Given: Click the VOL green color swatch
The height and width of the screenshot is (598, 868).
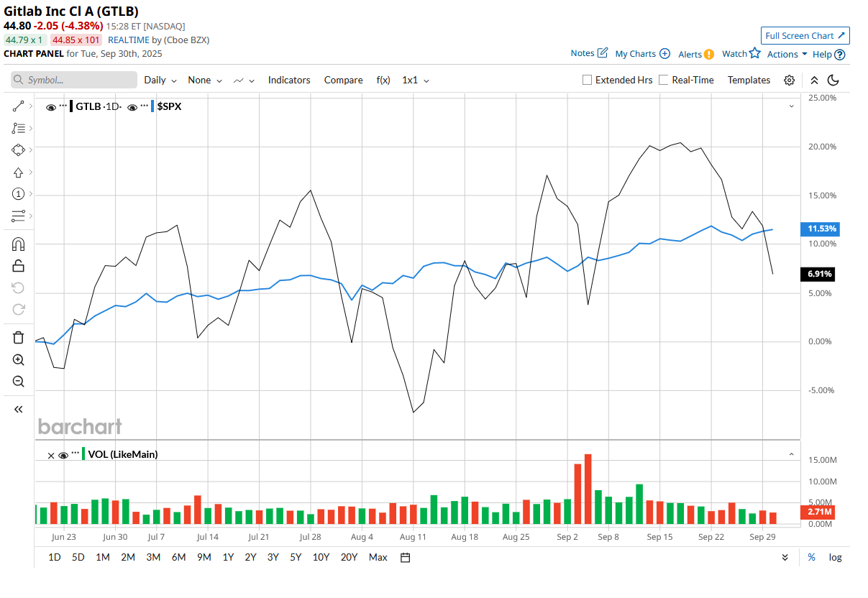Looking at the screenshot, I should point(83,454).
